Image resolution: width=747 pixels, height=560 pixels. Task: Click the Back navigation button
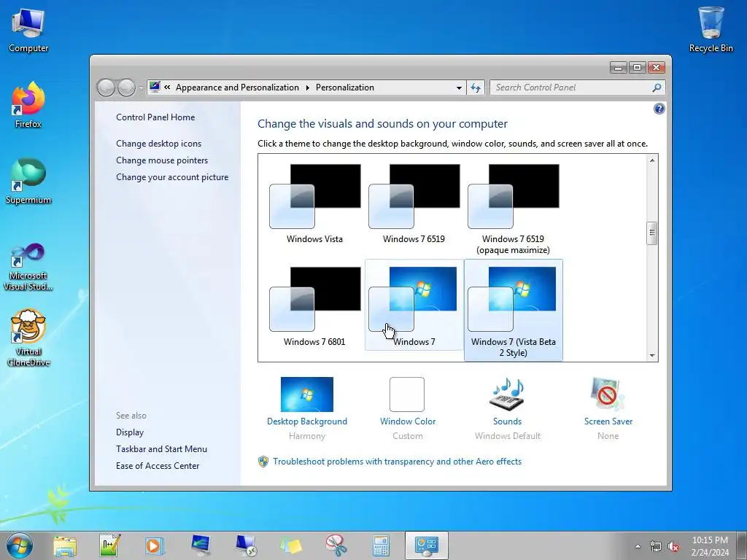click(106, 87)
